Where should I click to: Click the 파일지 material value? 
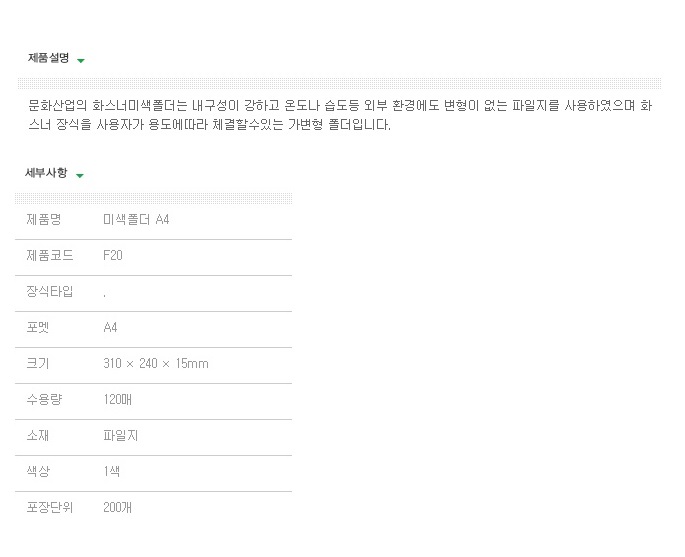click(x=121, y=436)
